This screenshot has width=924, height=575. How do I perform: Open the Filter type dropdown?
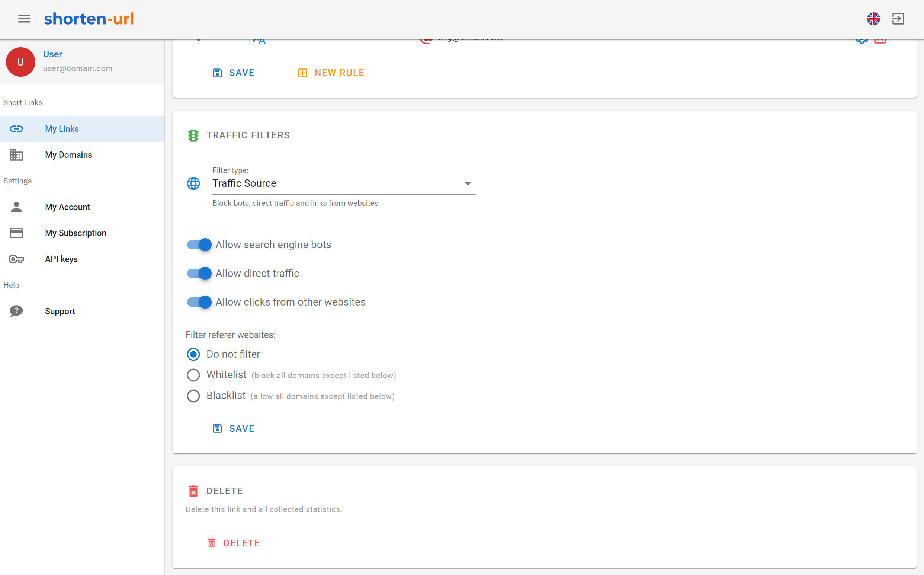pyautogui.click(x=468, y=183)
